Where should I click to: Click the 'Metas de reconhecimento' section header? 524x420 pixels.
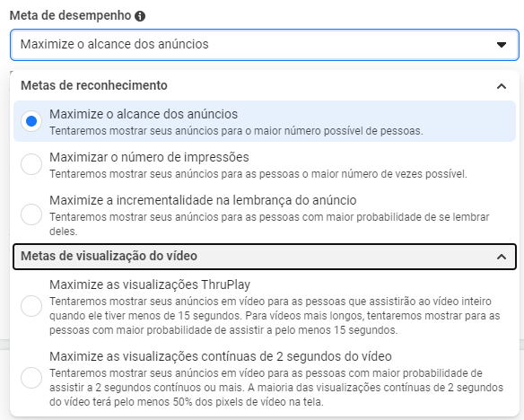click(265, 86)
